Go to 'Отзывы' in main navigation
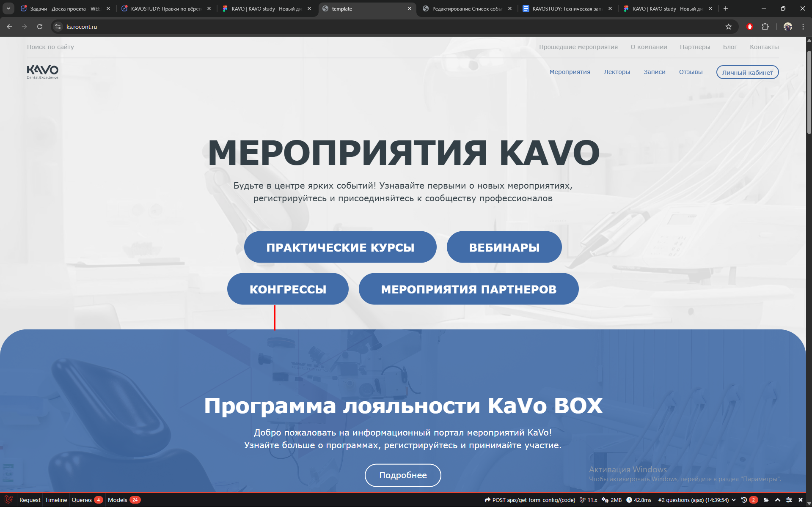 [x=691, y=72]
